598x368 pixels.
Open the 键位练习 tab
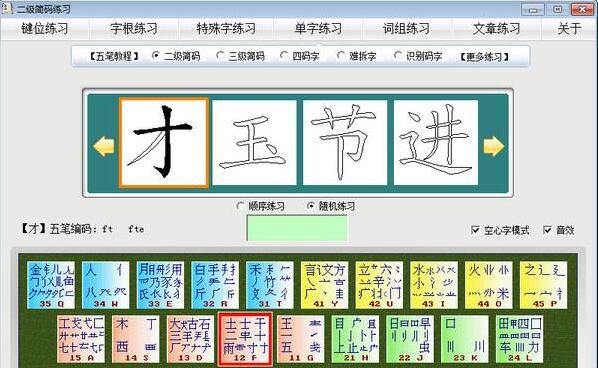[45, 29]
